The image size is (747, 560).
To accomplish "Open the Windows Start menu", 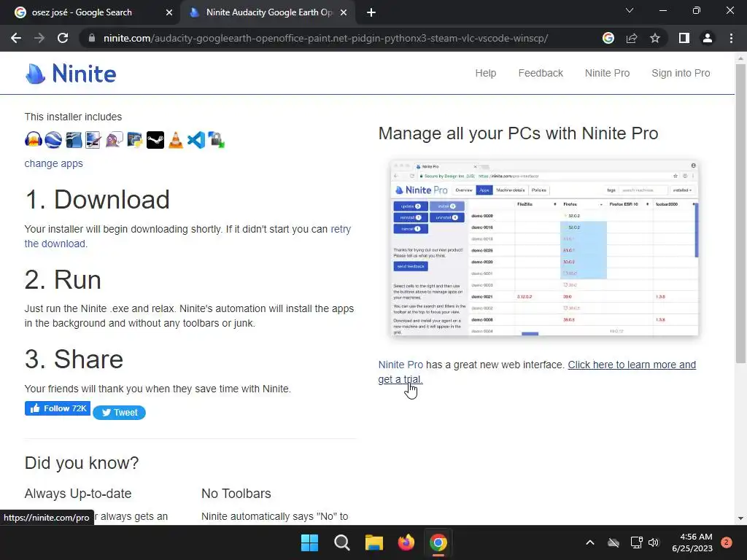I will (x=309, y=542).
